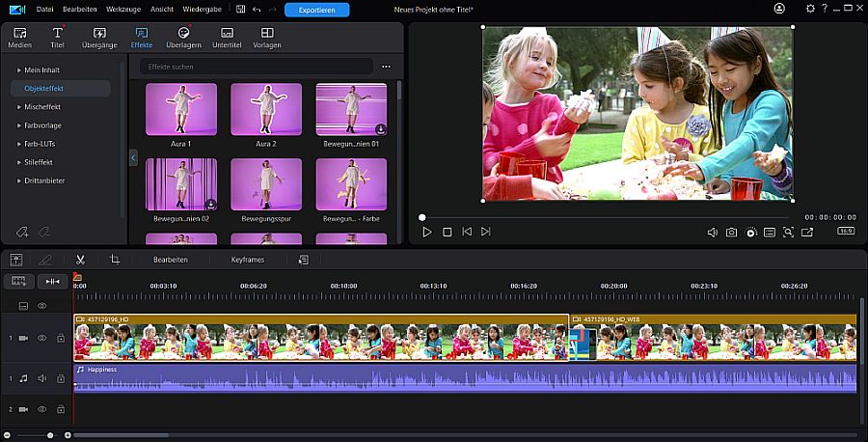This screenshot has width=868, height=442.
Task: Stop preview playback
Action: 447,233
